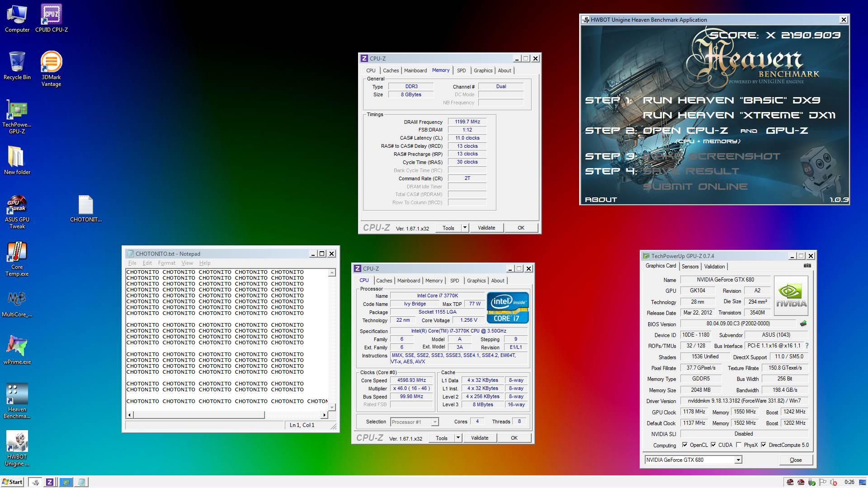Click the Tools button in lower CPU-Z window

pyautogui.click(x=442, y=438)
